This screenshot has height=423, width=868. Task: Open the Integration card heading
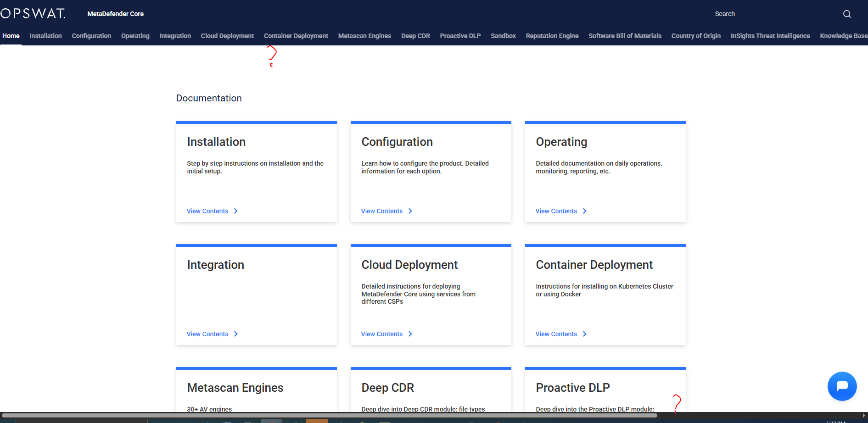click(215, 265)
